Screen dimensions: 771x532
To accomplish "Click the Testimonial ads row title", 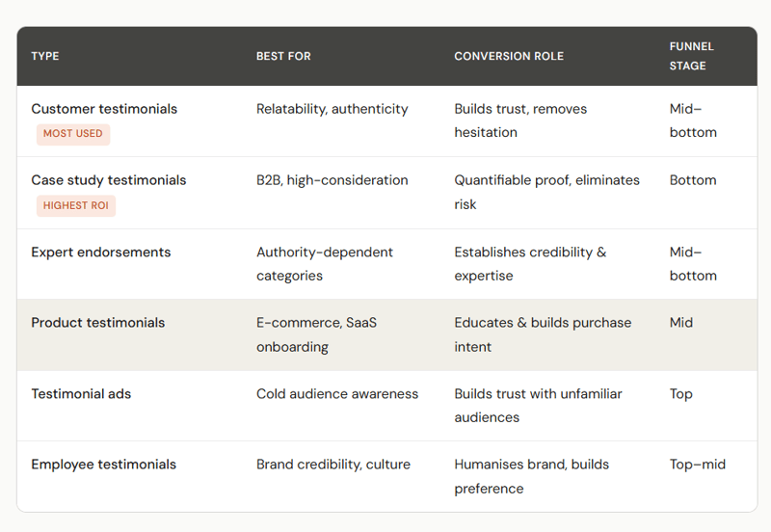I will [81, 393].
